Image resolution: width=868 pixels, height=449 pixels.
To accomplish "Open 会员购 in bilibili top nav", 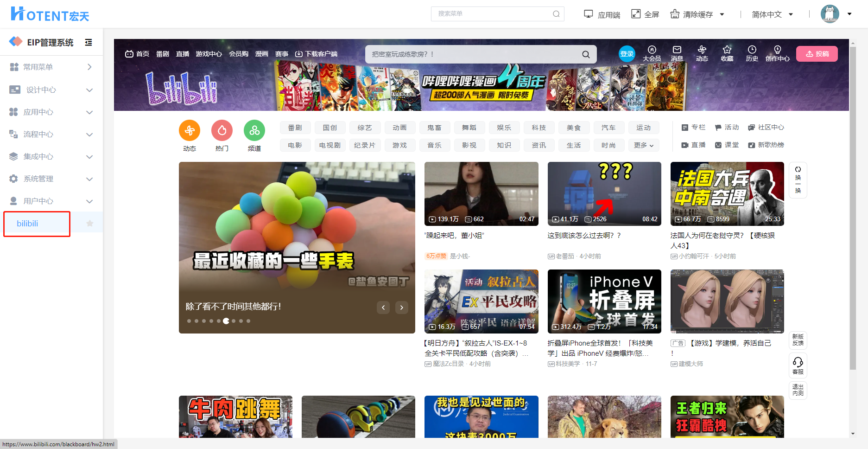I will point(239,54).
